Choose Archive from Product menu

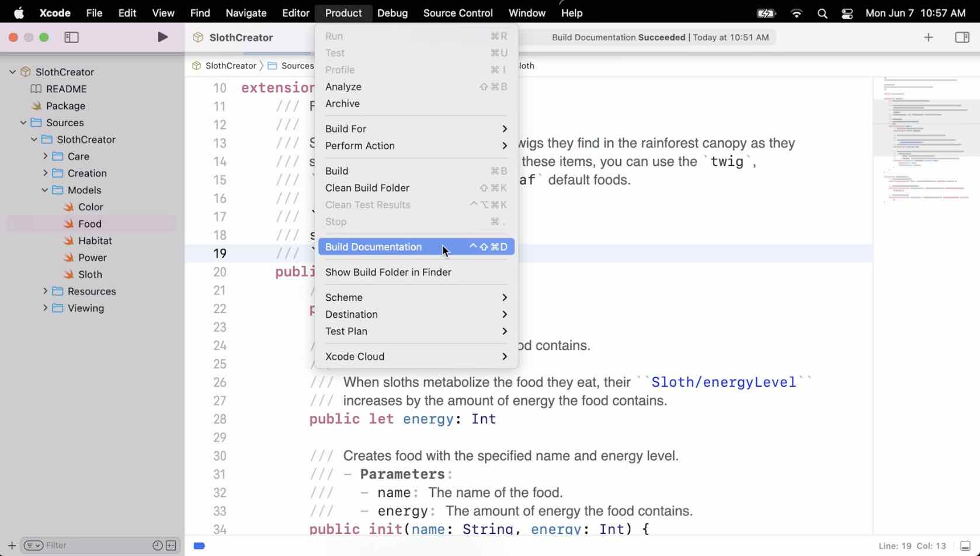point(416,103)
